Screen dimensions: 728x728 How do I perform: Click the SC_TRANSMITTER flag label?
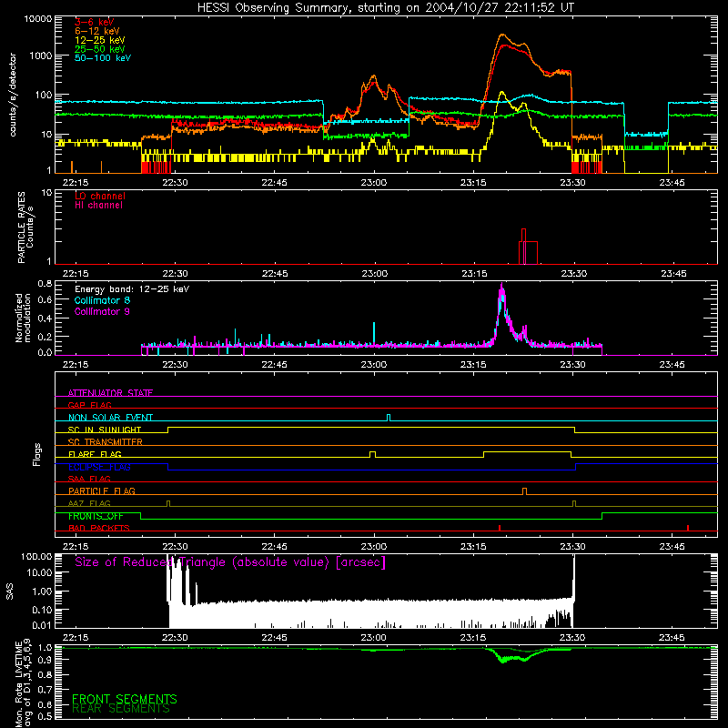[106, 441]
